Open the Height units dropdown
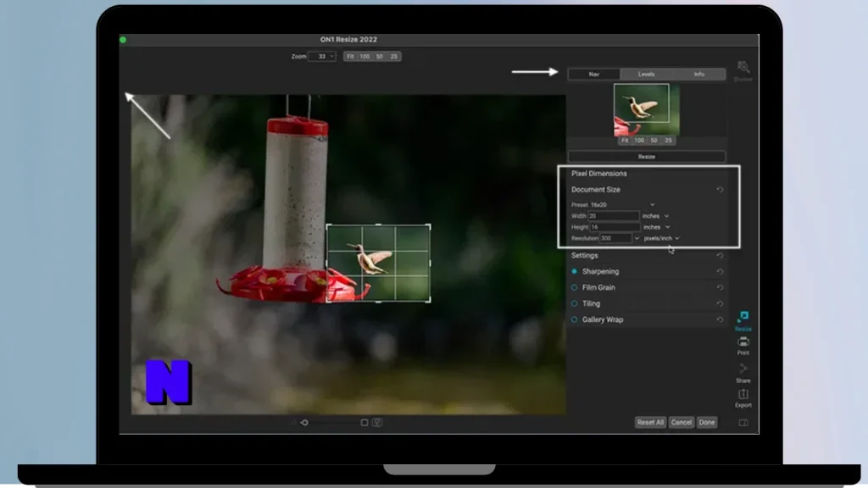Image resolution: width=868 pixels, height=488 pixels. coord(657,227)
